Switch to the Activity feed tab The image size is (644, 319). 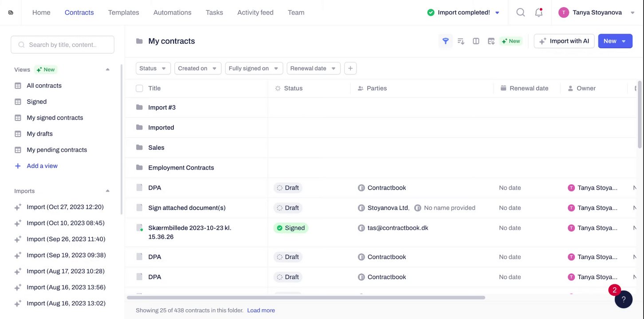[x=255, y=12]
